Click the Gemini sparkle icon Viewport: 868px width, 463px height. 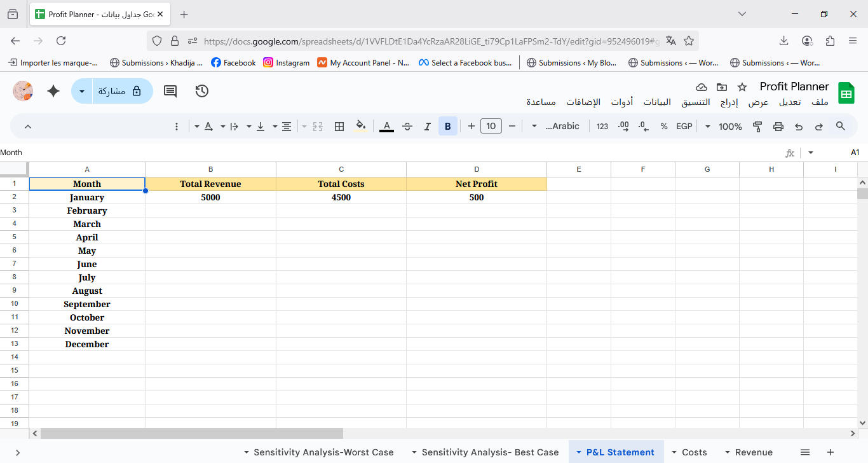[53, 91]
